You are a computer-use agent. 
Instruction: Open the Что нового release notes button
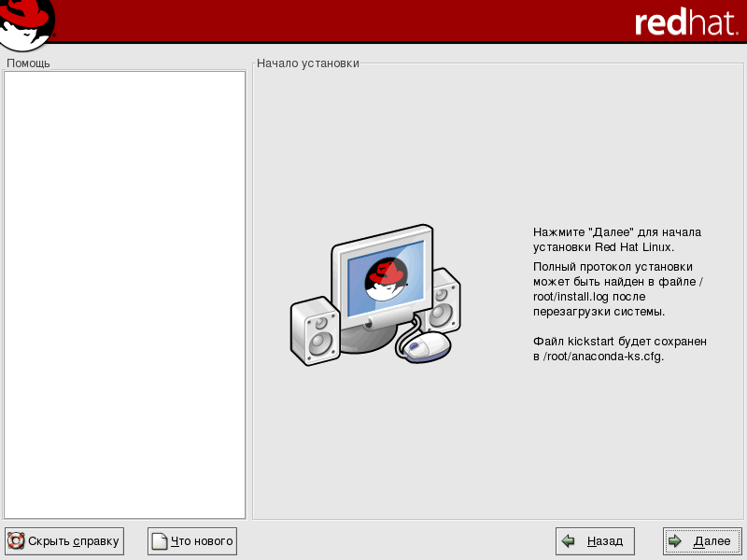pos(192,541)
